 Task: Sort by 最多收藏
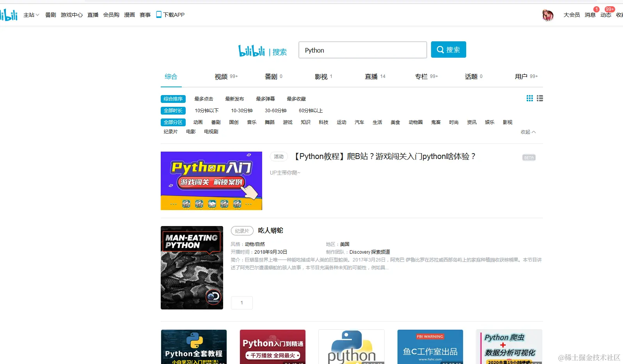tap(296, 99)
